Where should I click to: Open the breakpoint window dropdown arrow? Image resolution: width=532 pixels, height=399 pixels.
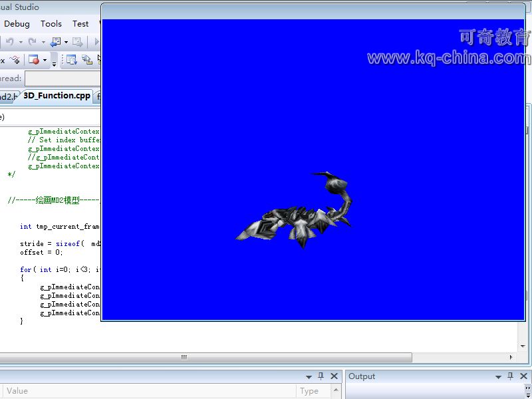(45, 61)
